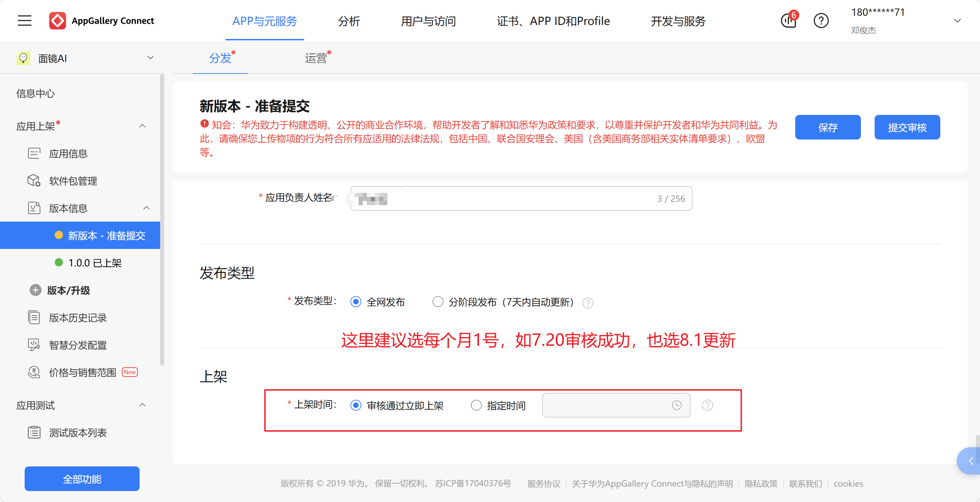This screenshot has height=502, width=980.
Task: Open the 联系我们 footer link
Action: point(805,484)
